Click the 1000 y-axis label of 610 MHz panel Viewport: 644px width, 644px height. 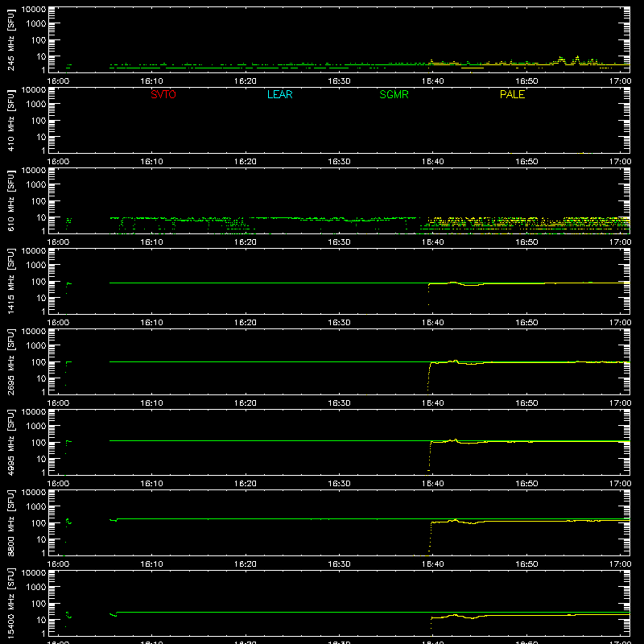36,184
